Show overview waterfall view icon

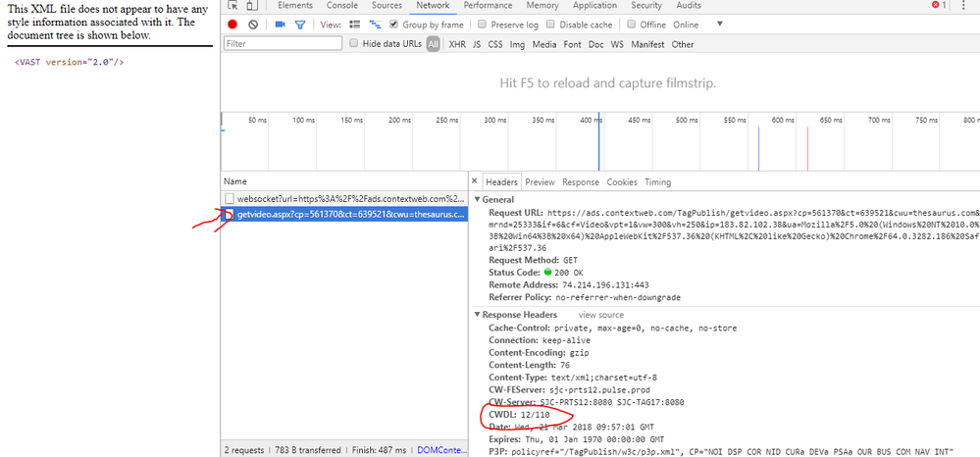click(x=375, y=25)
